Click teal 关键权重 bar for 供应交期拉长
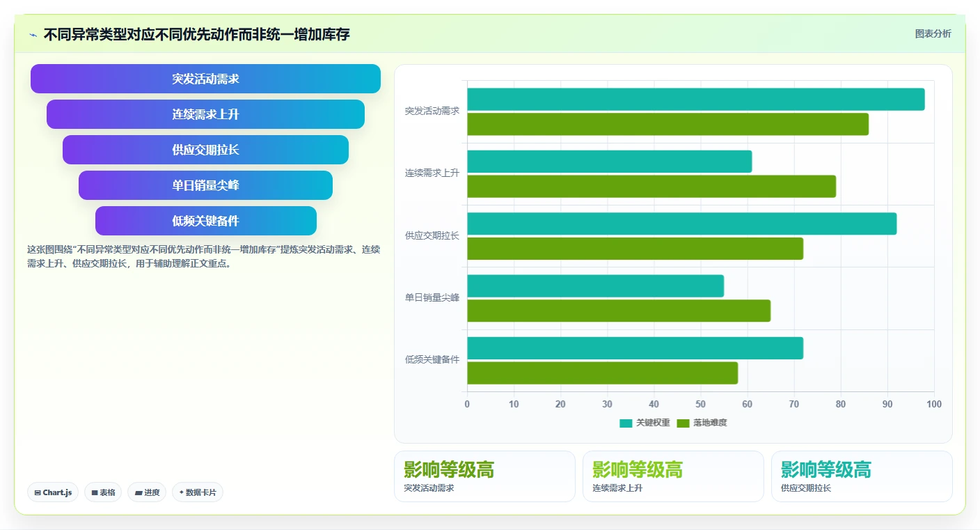Screen dimensions: 980x530 pos(682,224)
